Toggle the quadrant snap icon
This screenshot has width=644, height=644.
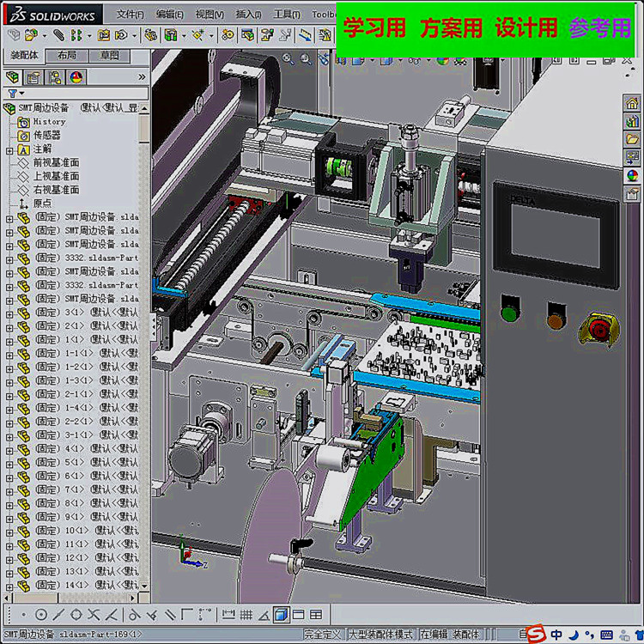(76, 615)
